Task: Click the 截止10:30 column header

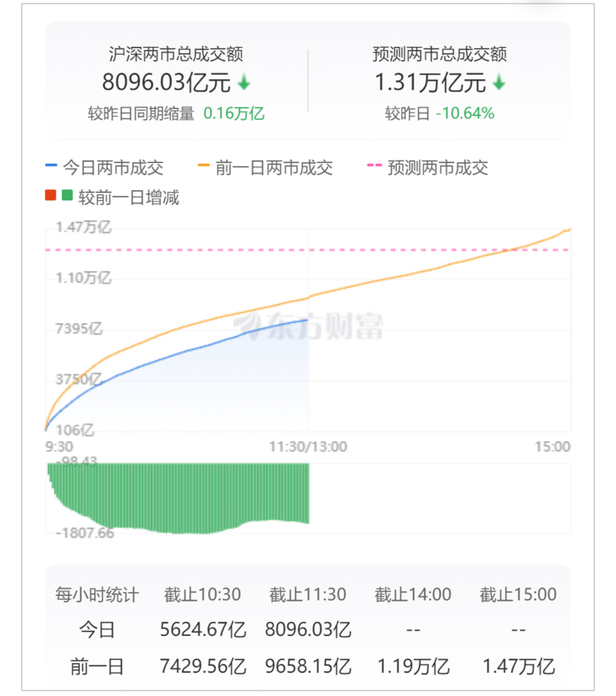Action: pyautogui.click(x=203, y=594)
